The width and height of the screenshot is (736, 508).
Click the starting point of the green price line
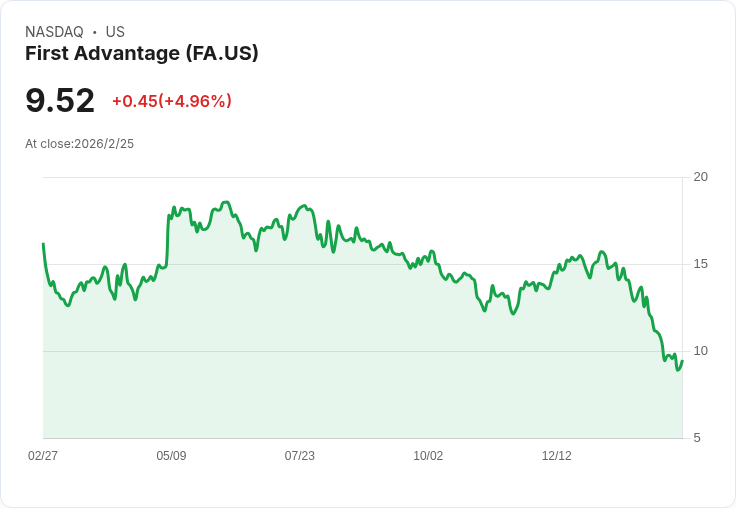[43, 244]
